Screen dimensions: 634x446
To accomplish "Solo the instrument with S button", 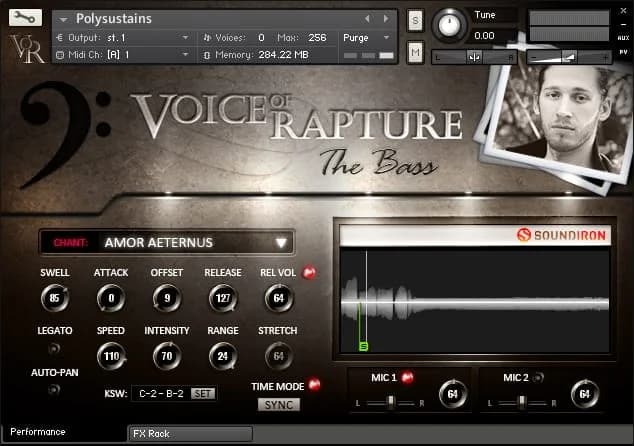I will click(x=415, y=21).
